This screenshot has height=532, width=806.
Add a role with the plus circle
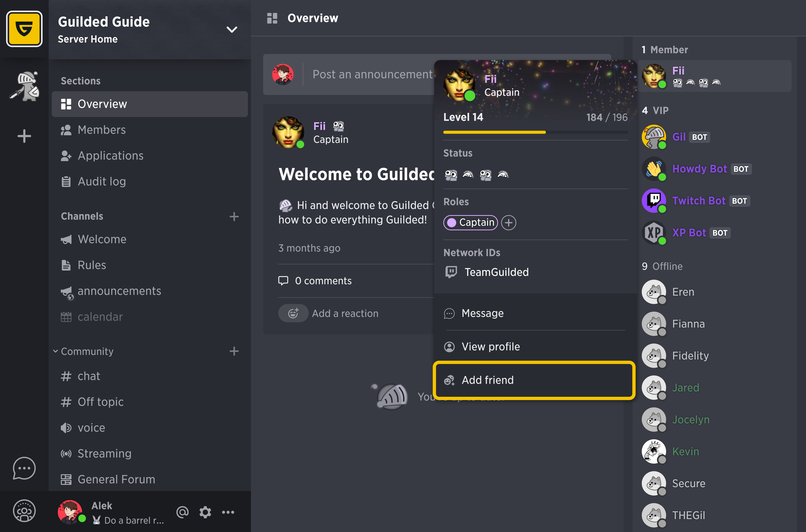[509, 222]
